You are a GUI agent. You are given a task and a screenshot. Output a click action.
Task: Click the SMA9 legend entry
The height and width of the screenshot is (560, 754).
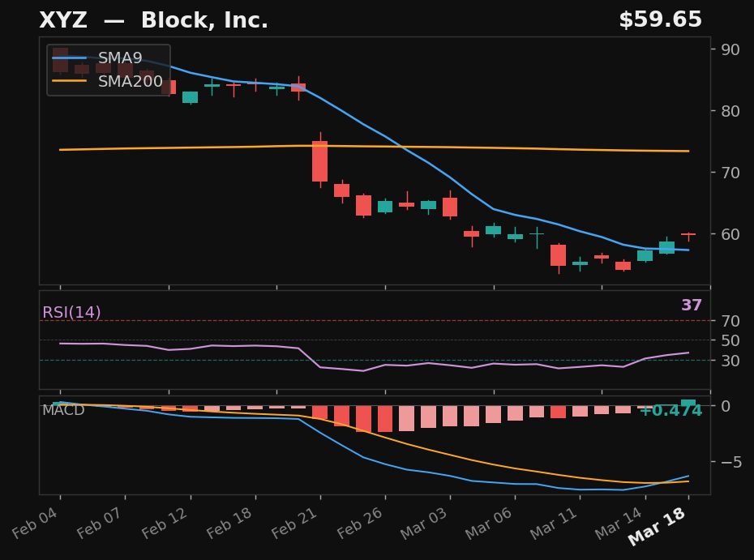(x=97, y=58)
